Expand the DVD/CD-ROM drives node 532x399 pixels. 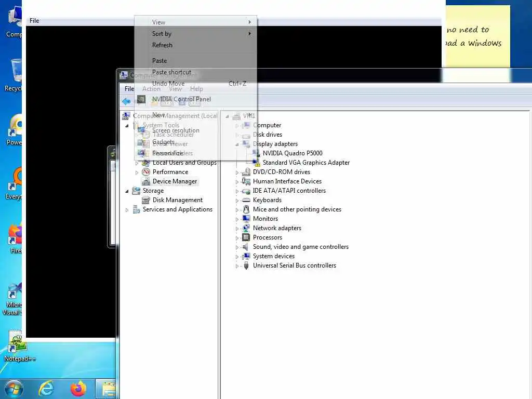237,172
